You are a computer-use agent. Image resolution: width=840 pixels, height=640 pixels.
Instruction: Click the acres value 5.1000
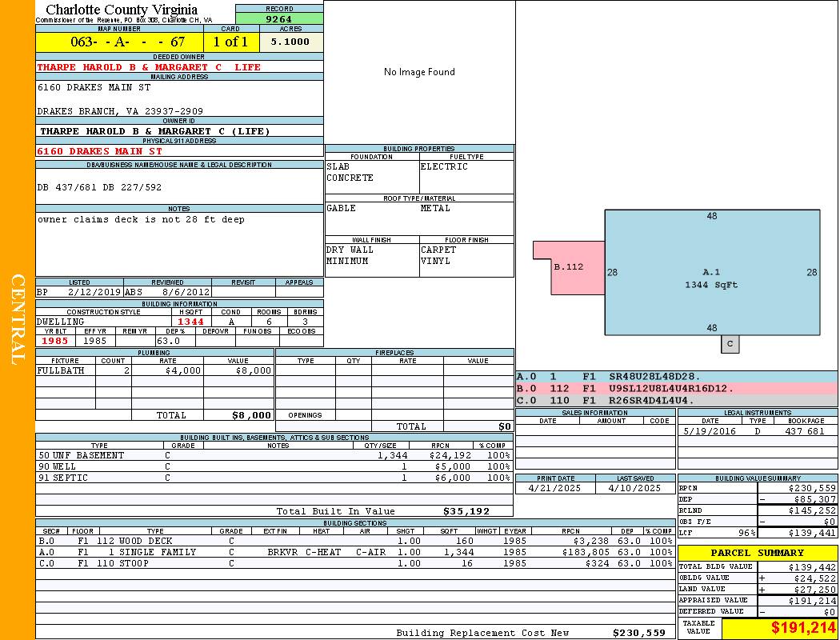coord(290,42)
